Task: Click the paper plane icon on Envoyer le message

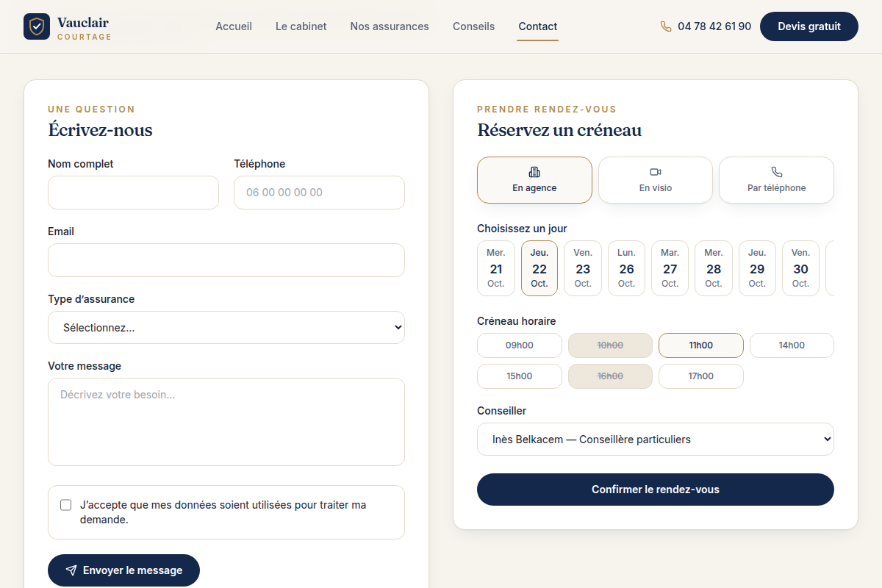Action: [x=71, y=570]
